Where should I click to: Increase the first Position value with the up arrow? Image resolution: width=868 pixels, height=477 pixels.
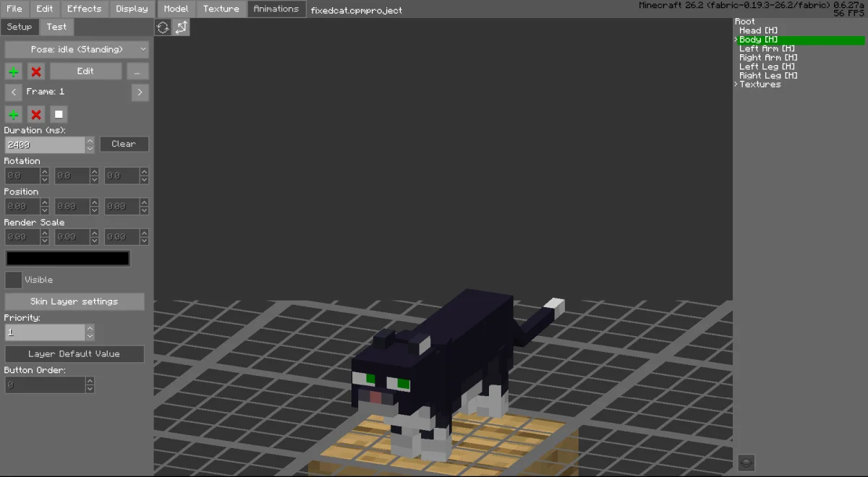click(x=45, y=202)
